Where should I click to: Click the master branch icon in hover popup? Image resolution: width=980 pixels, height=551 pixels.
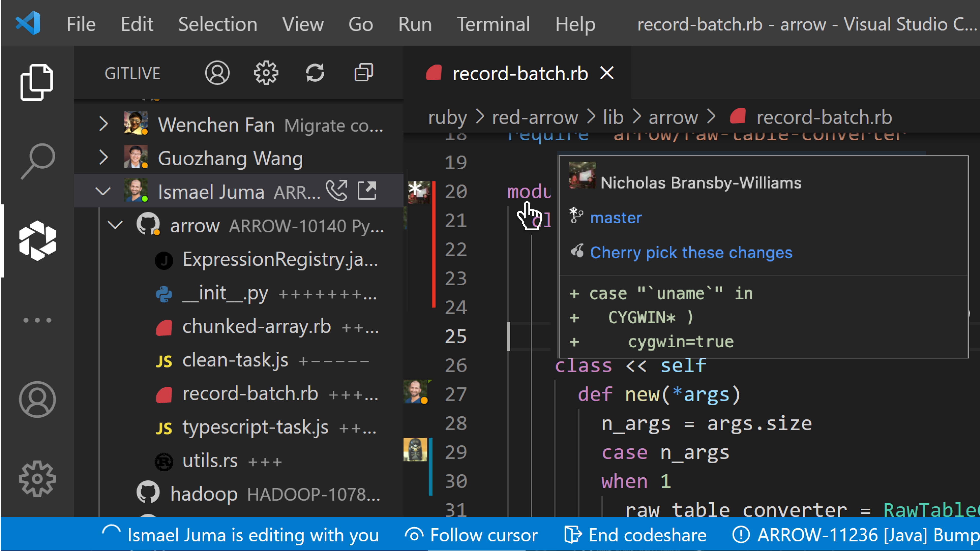tap(576, 215)
